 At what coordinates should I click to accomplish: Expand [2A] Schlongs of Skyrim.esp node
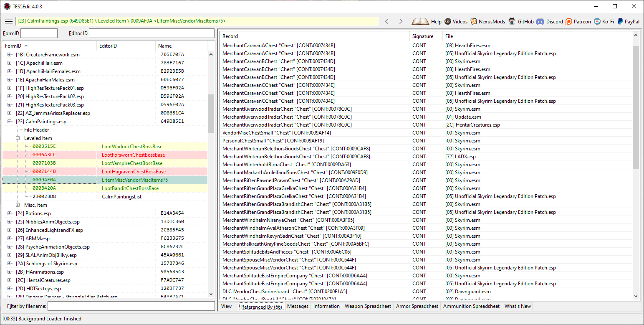pos(10,264)
